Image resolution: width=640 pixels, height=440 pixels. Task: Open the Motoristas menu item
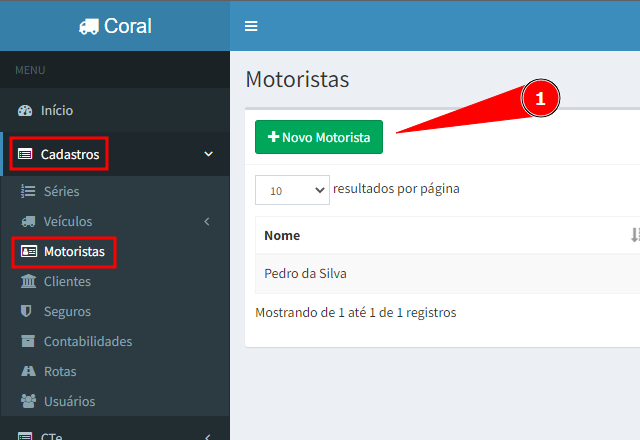(x=73, y=252)
